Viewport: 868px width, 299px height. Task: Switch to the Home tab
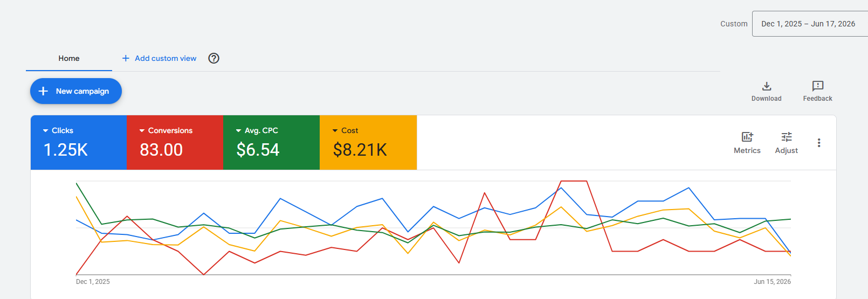click(69, 58)
